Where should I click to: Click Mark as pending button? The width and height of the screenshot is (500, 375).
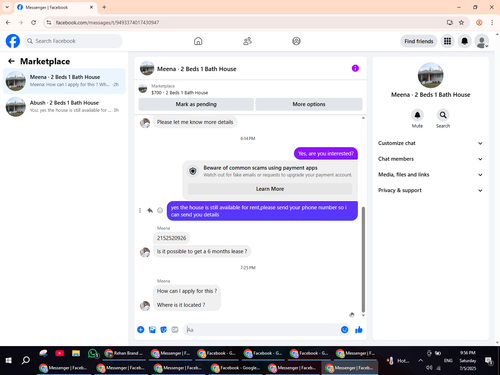196,104
